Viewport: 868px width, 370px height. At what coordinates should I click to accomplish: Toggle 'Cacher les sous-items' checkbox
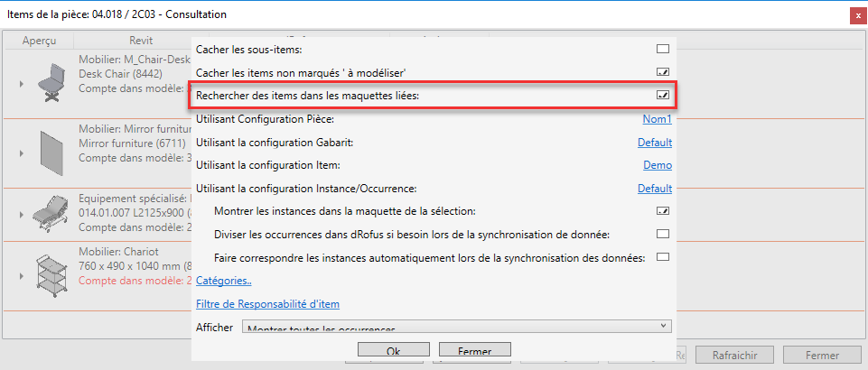point(662,49)
